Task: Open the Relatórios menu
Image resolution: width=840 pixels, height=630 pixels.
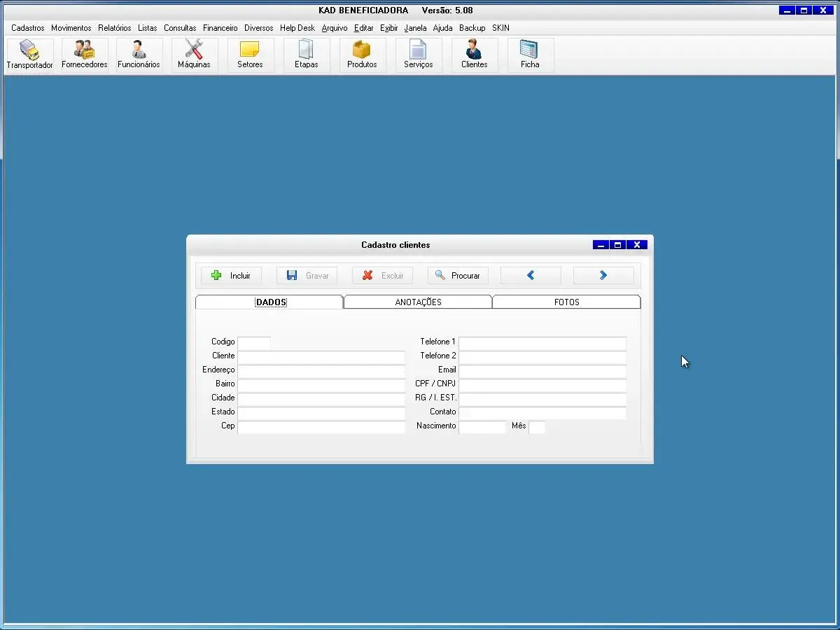Action: click(x=115, y=28)
